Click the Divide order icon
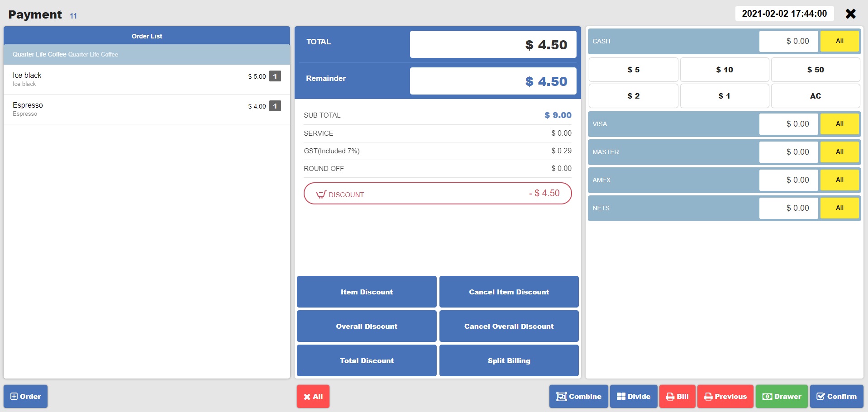The width and height of the screenshot is (868, 412). click(x=621, y=396)
